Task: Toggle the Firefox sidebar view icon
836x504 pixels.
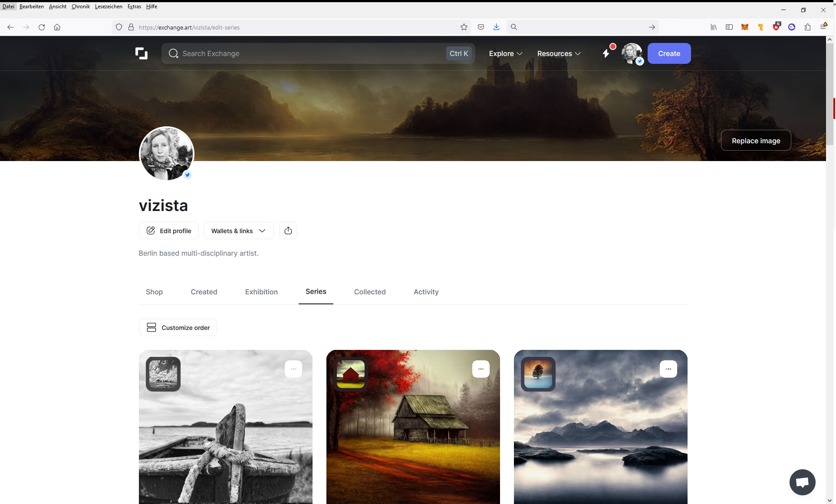Action: point(729,27)
